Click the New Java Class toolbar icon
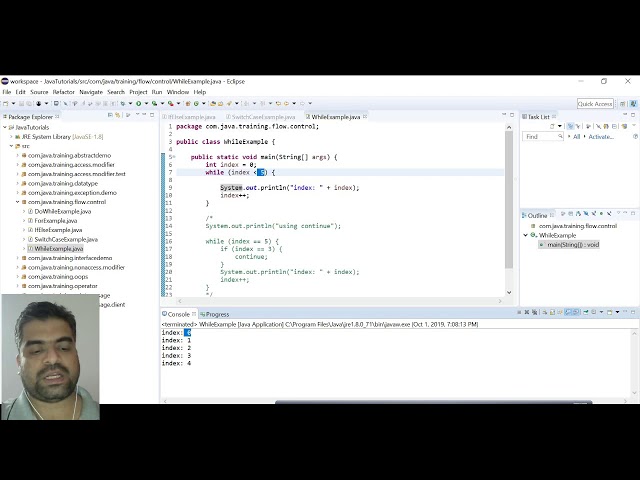640x480 pixels. click(x=196, y=104)
